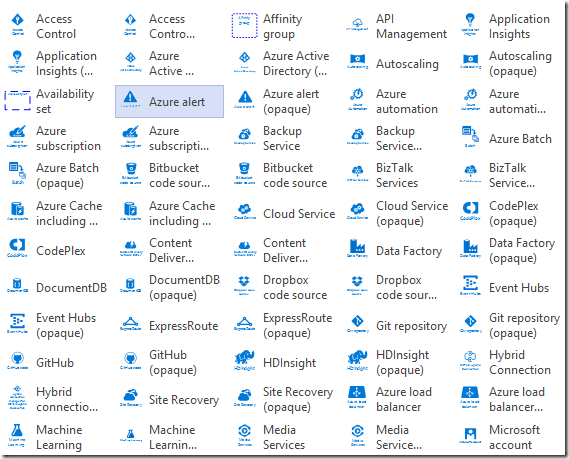Image resolution: width=569 pixels, height=459 pixels.
Task: Click the Dropbox code source icon, full label
Action: 244,286
